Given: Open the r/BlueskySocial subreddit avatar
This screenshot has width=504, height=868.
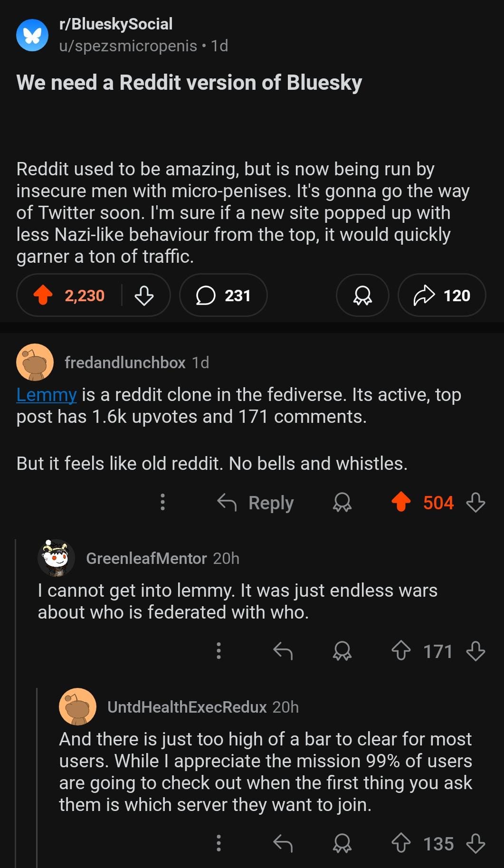Looking at the screenshot, I should click(x=32, y=35).
